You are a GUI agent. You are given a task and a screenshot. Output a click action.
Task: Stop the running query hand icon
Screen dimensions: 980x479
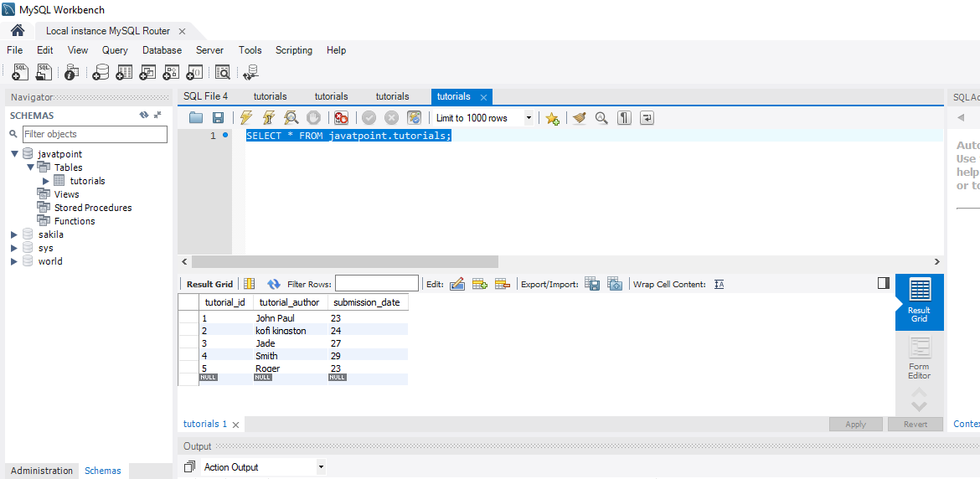[x=314, y=117]
